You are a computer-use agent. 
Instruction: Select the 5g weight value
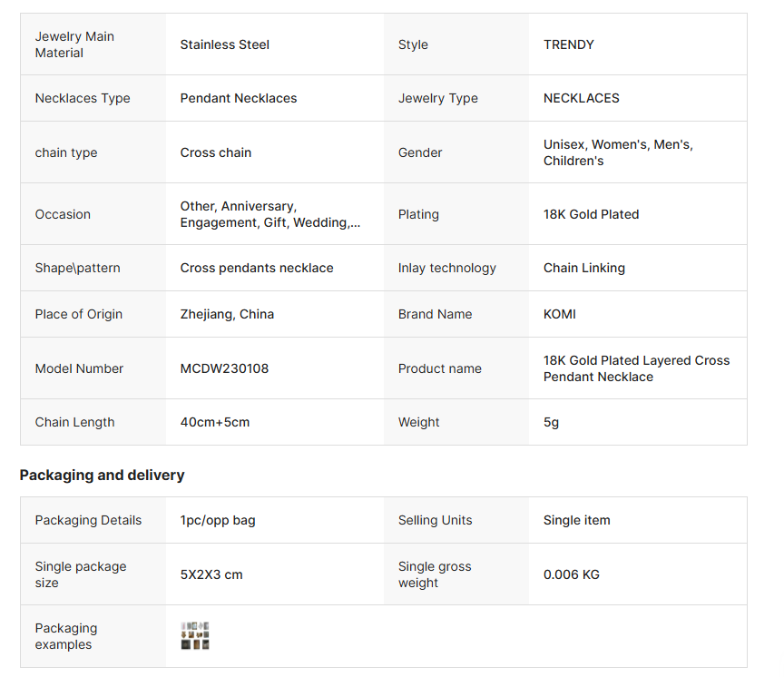coord(551,422)
